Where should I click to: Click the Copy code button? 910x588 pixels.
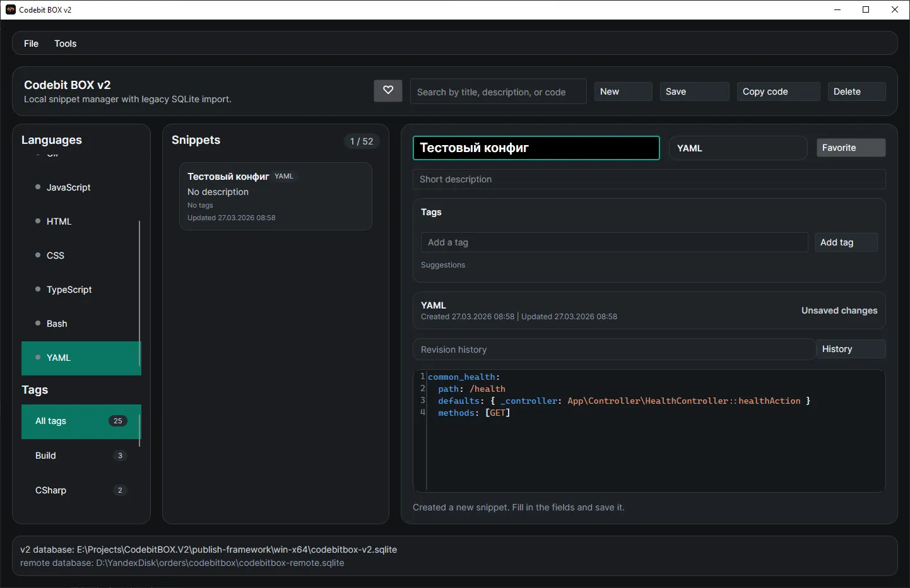point(777,91)
